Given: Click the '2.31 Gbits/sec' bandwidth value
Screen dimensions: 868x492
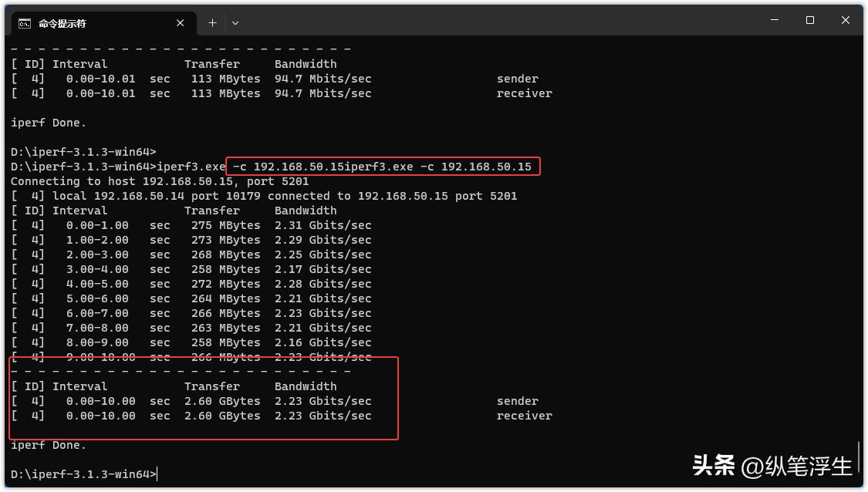Looking at the screenshot, I should (x=323, y=225).
